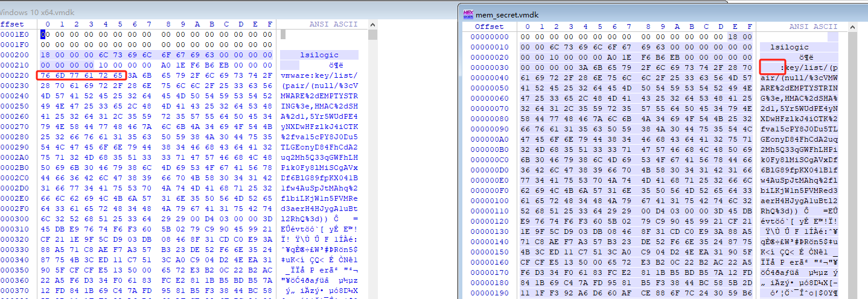
Task: Click 'uq2Mh5Q33qGWFhLH' ASCII text in left window
Action: tap(319, 157)
